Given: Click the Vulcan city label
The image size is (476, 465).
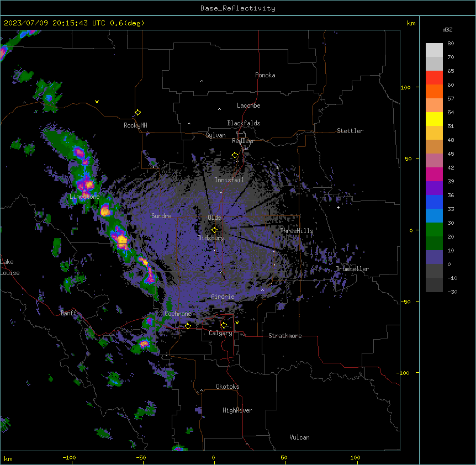Looking at the screenshot, I should [299, 437].
